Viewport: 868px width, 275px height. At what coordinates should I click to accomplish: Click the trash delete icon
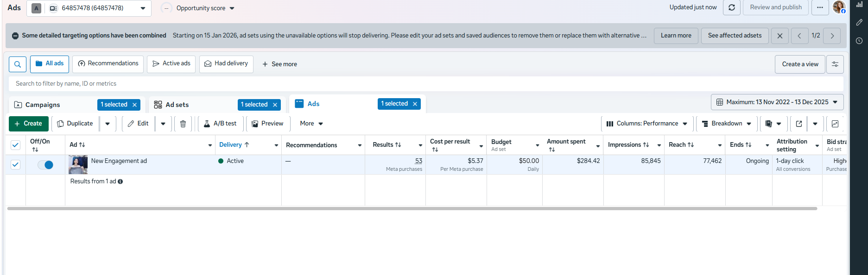click(x=183, y=124)
